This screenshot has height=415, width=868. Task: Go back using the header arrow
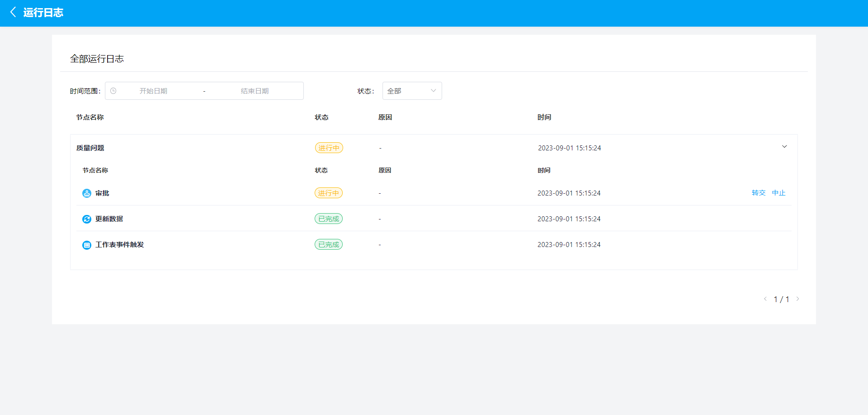pyautogui.click(x=13, y=12)
